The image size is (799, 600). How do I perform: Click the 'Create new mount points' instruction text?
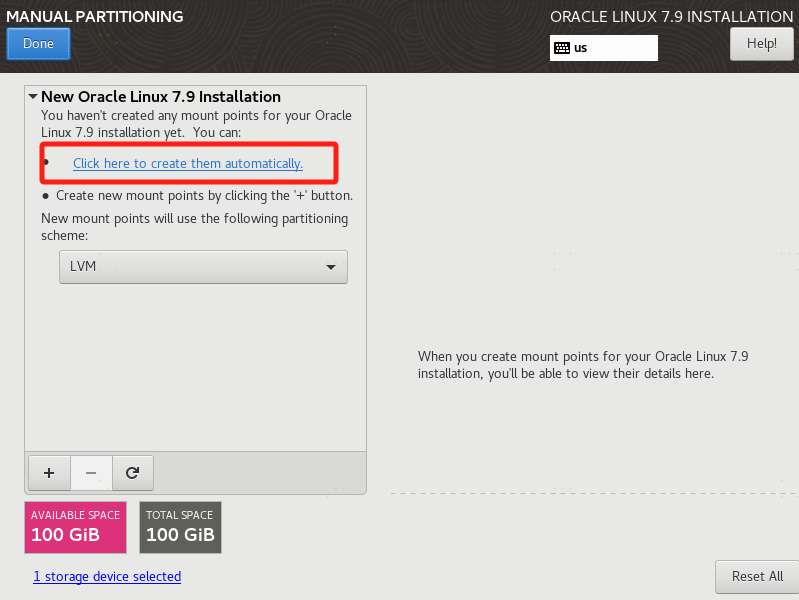click(x=204, y=196)
